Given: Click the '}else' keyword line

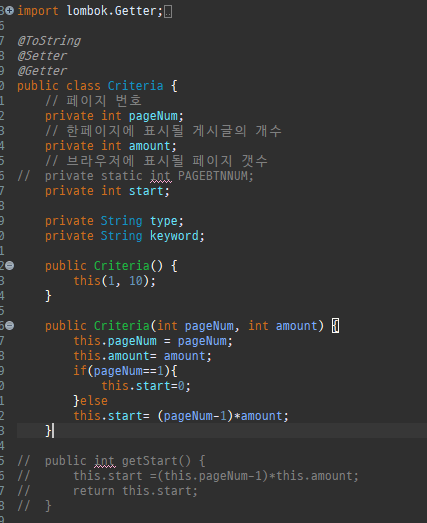Looking at the screenshot, I should coord(90,401).
